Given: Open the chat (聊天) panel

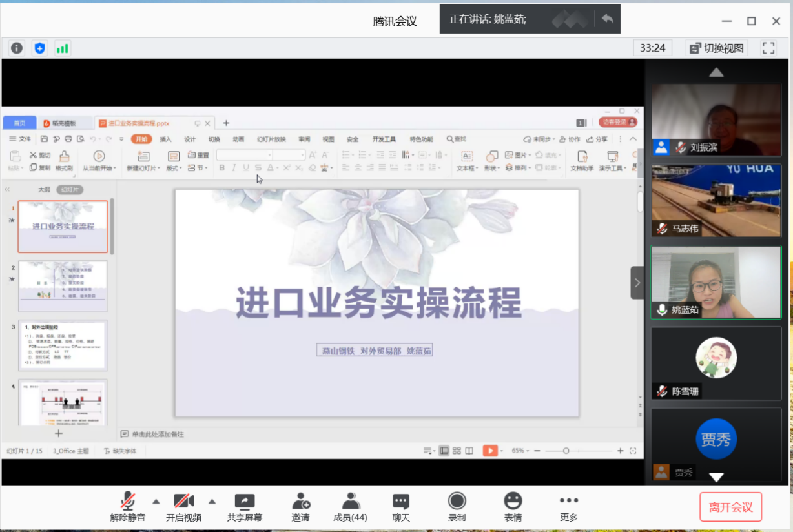Looking at the screenshot, I should tap(401, 507).
